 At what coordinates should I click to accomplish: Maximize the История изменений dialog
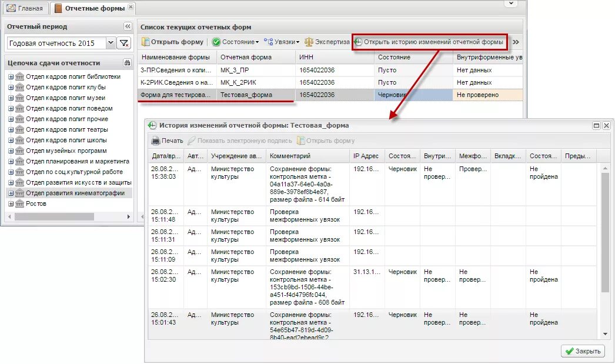tap(596, 125)
